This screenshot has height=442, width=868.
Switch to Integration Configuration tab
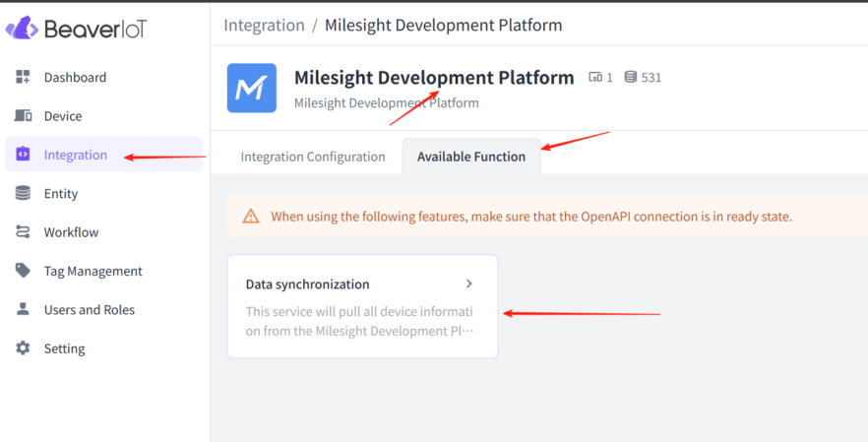coord(313,157)
